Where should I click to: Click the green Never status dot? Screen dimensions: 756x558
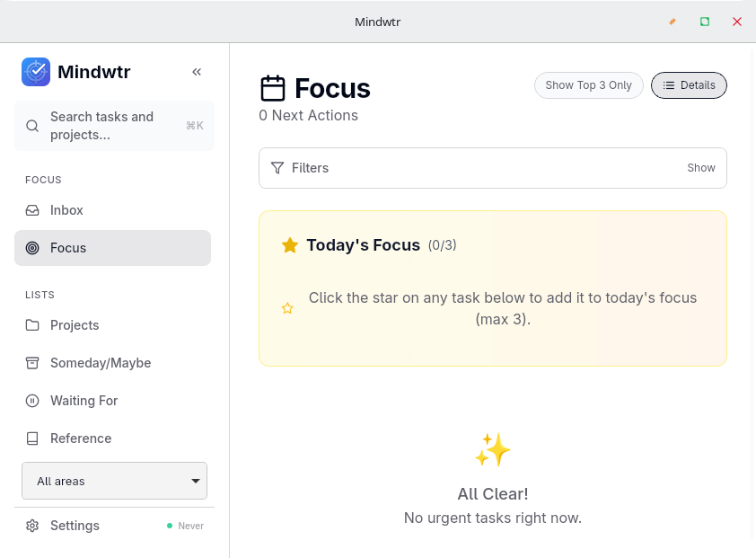pyautogui.click(x=170, y=526)
